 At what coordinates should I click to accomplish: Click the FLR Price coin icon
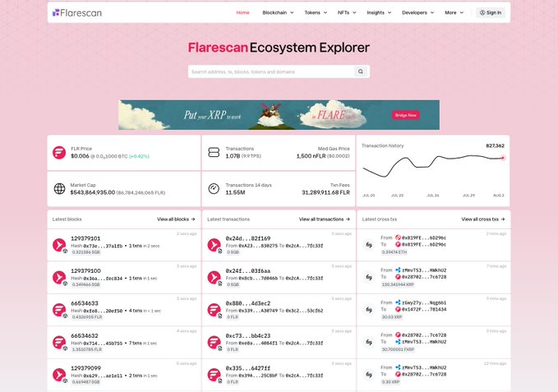[x=59, y=153]
